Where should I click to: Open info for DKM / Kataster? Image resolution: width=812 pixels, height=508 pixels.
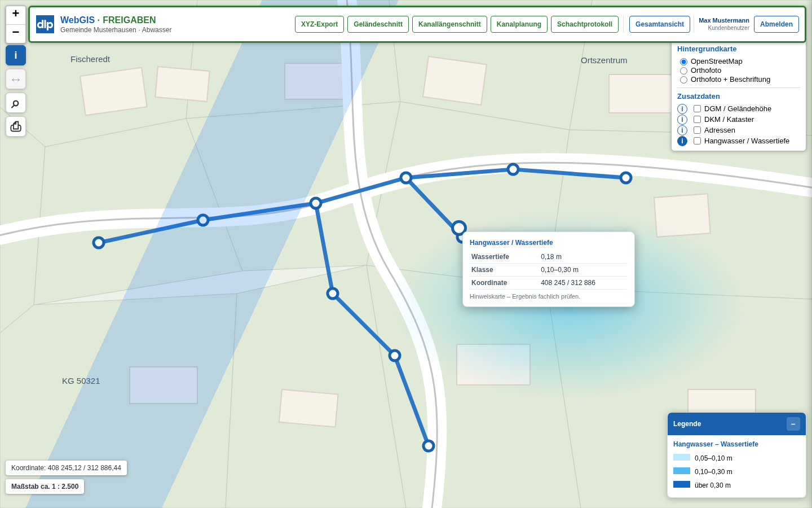click(x=682, y=120)
